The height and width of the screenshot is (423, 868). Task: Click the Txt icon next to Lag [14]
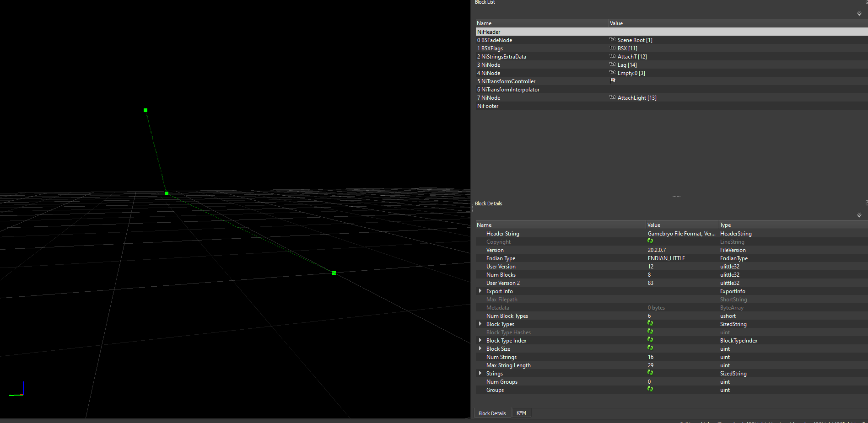pos(613,64)
